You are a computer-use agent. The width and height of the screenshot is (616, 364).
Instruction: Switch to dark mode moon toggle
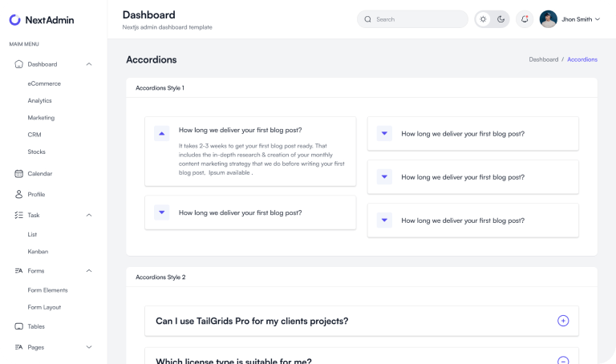tap(500, 19)
